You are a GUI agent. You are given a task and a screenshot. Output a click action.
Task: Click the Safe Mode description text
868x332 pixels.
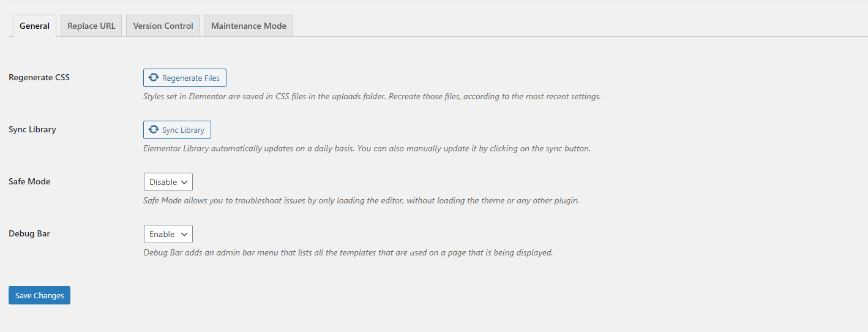click(x=361, y=201)
